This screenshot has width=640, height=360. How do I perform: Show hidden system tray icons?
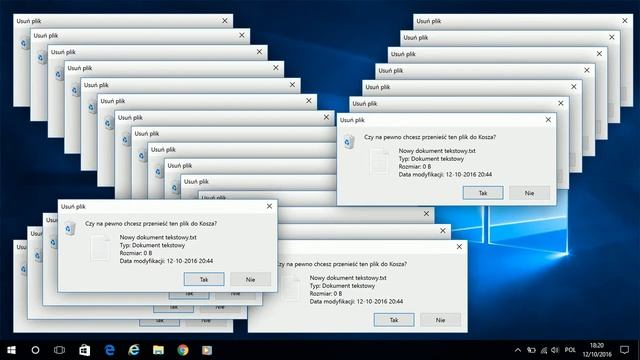(518, 350)
